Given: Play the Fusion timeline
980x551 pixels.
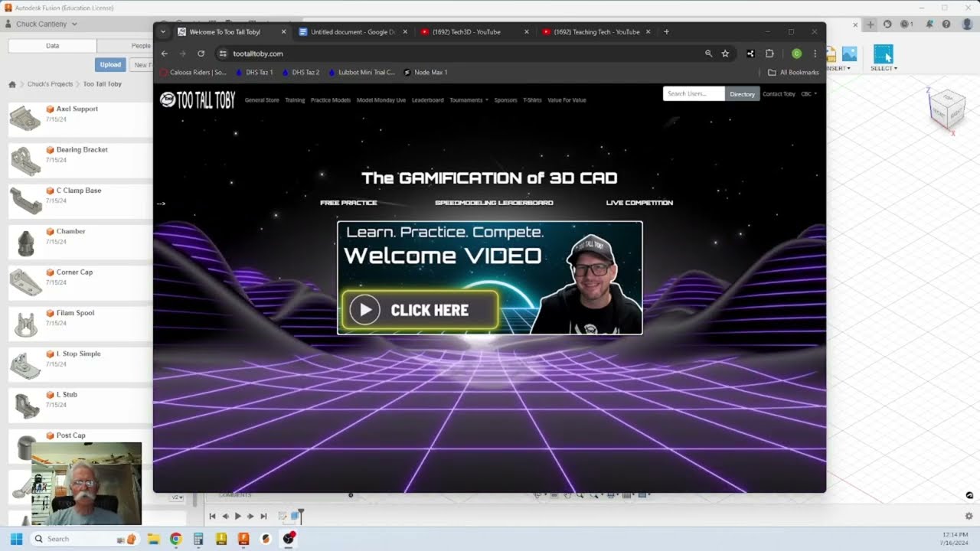Looking at the screenshot, I should 237,517.
